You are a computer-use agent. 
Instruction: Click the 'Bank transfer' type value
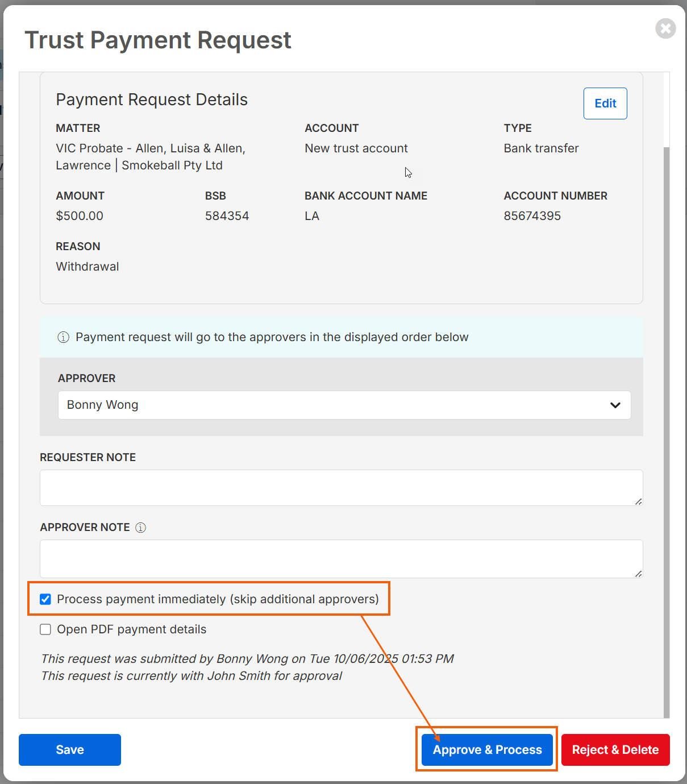coord(541,148)
